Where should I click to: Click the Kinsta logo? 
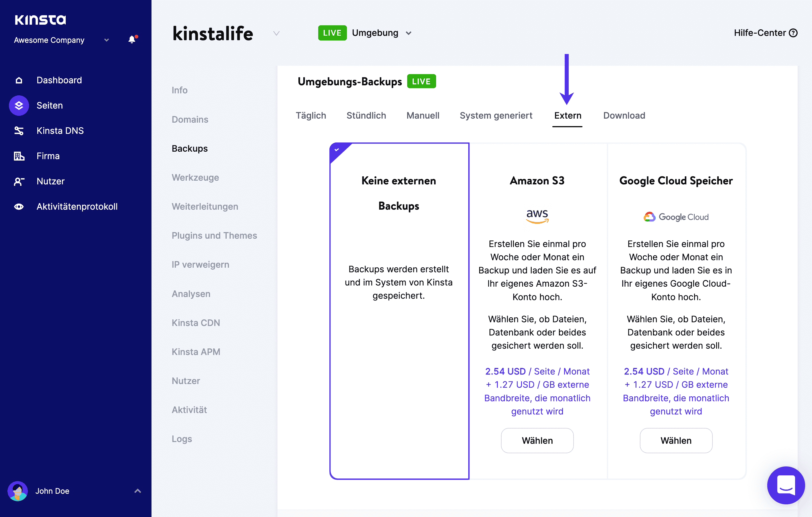(x=40, y=20)
